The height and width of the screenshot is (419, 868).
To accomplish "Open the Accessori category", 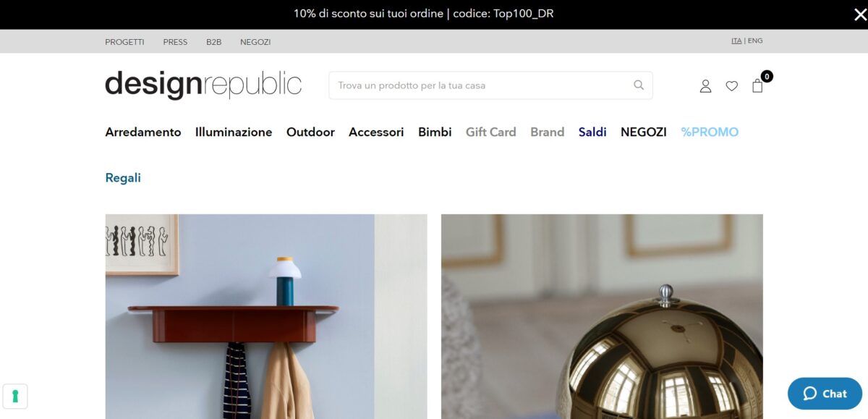I will (x=376, y=132).
